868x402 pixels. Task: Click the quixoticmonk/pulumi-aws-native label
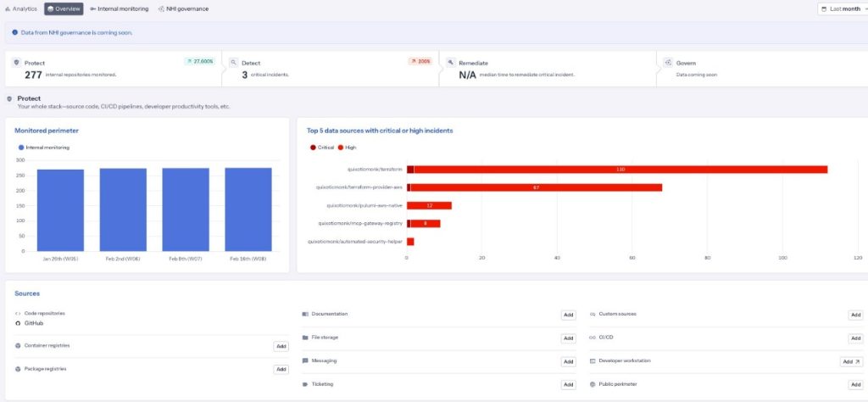[x=364, y=205]
